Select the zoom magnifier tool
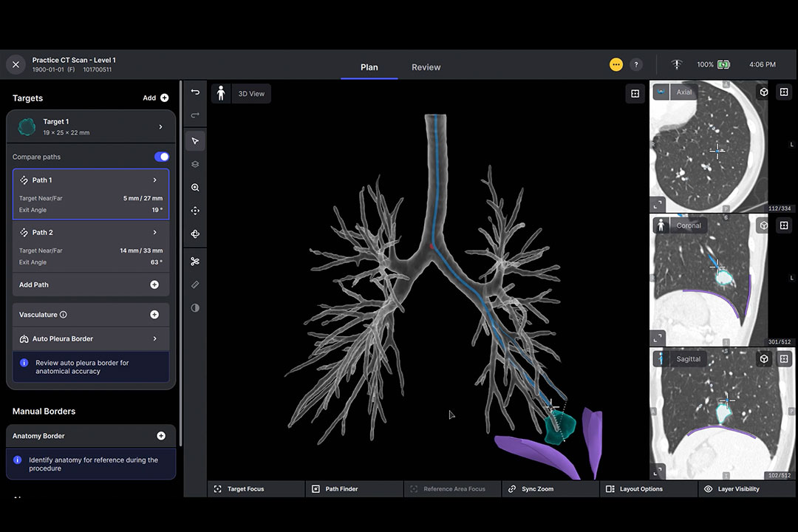Image resolution: width=798 pixels, height=532 pixels. tap(194, 187)
